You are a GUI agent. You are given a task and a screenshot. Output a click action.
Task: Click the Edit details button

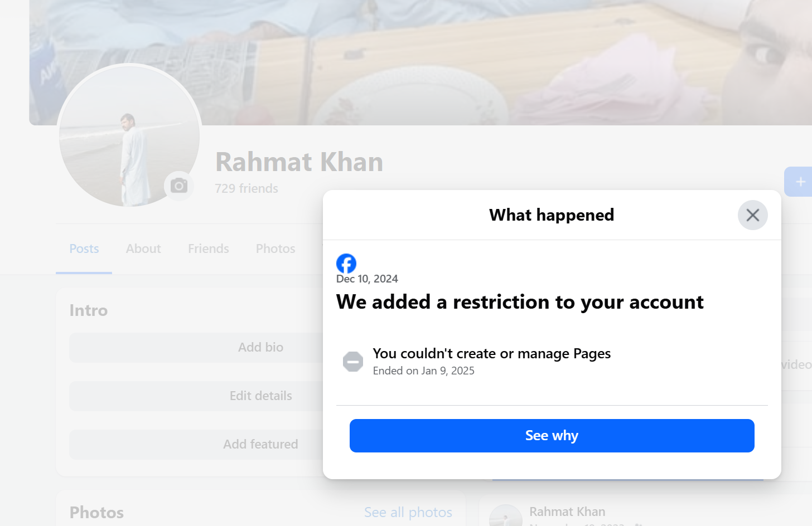[196, 396]
